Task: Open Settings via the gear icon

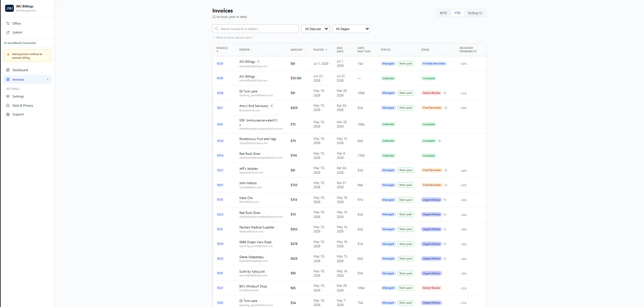Action: click(8, 96)
